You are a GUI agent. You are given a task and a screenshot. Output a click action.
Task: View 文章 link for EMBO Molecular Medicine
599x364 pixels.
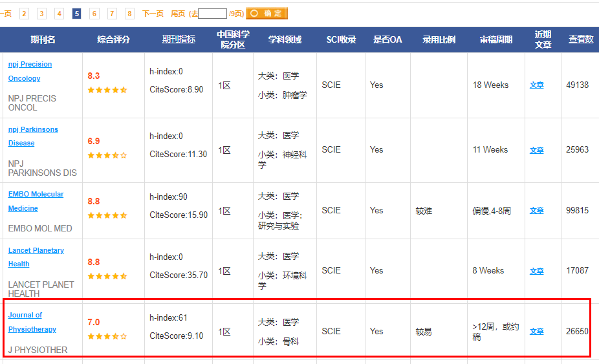536,210
